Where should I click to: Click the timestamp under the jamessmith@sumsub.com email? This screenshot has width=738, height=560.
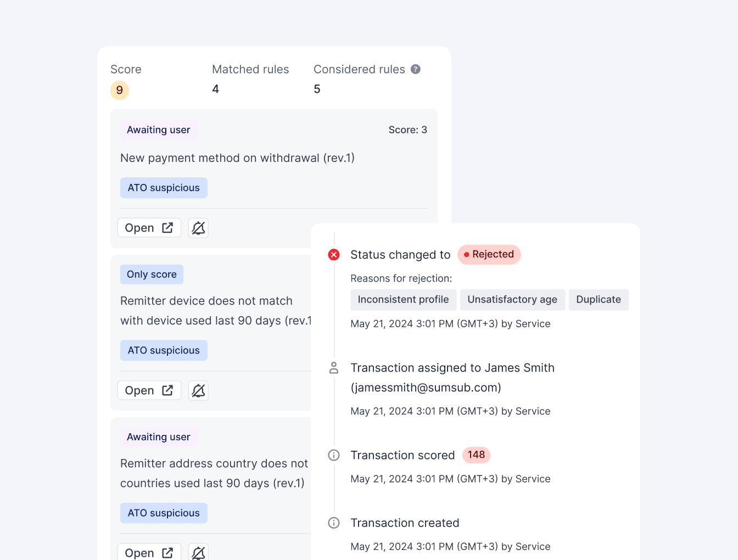pyautogui.click(x=450, y=411)
